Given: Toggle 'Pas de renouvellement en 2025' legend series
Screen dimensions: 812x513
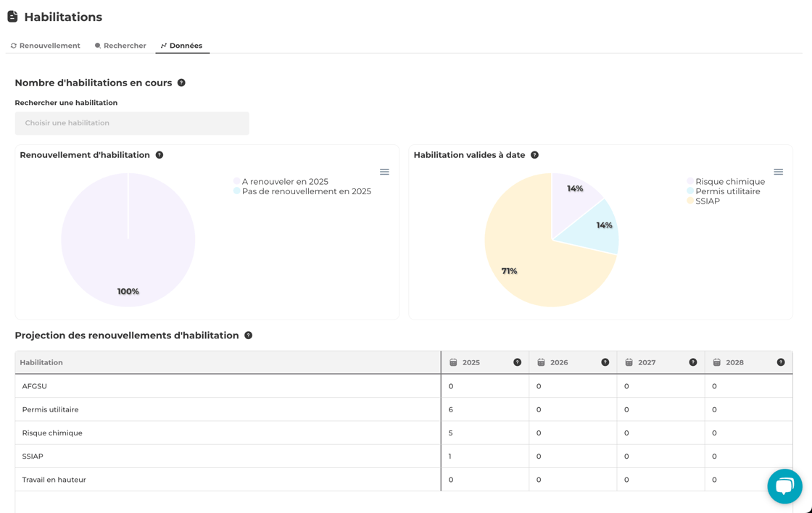Looking at the screenshot, I should (x=306, y=192).
